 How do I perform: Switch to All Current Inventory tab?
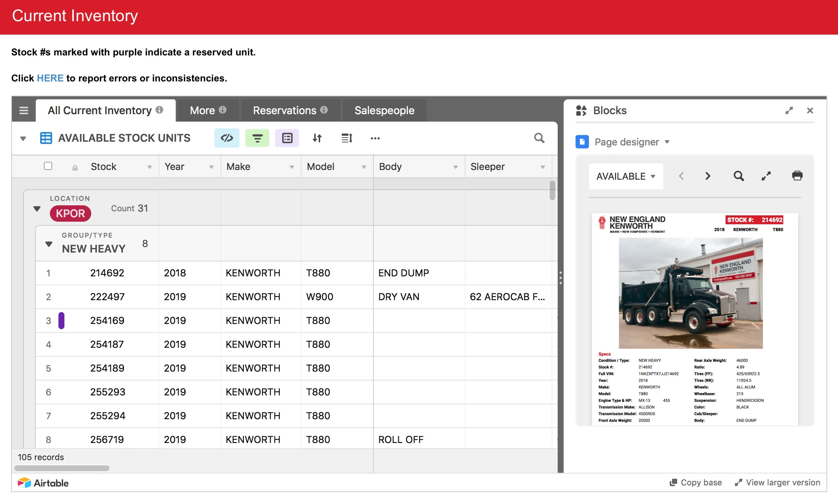pos(106,110)
